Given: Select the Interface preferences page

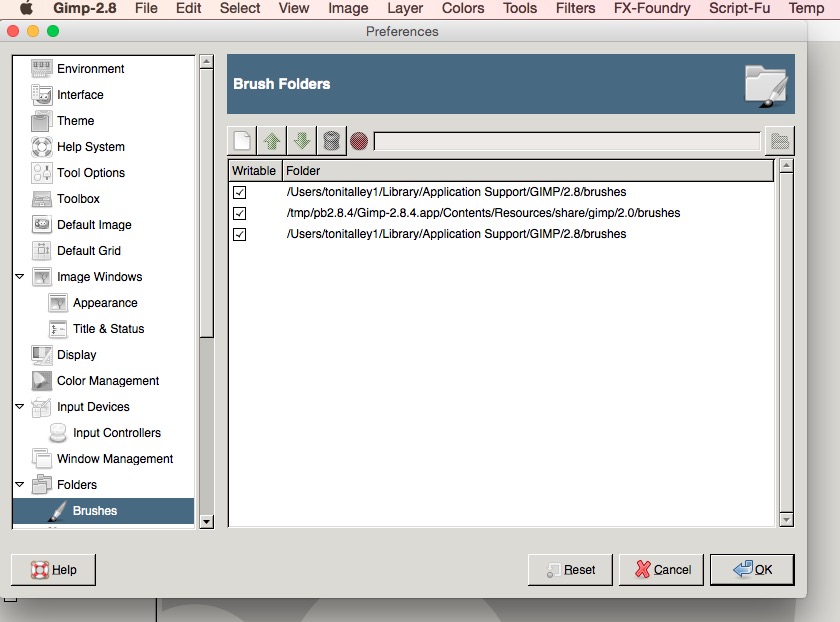Looking at the screenshot, I should (80, 95).
